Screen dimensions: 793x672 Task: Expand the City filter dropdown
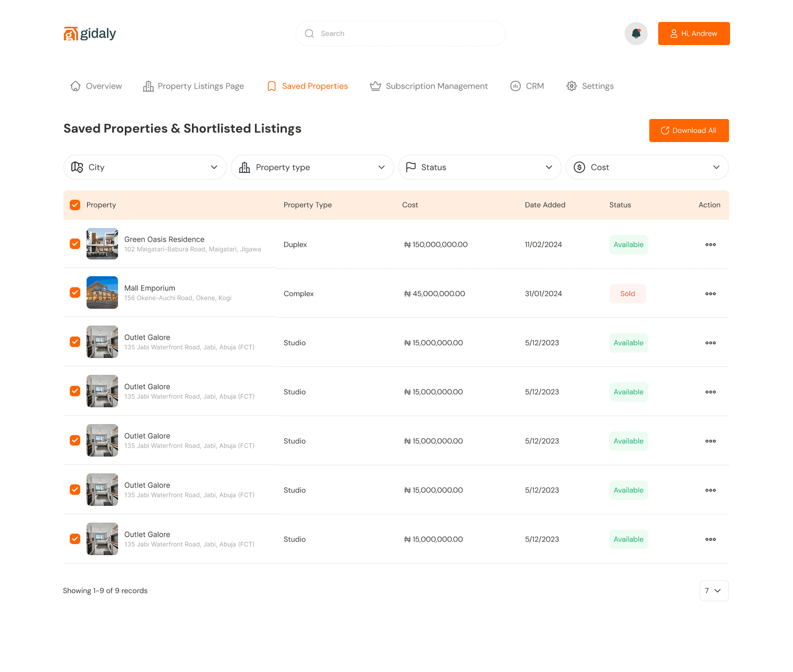tap(145, 167)
